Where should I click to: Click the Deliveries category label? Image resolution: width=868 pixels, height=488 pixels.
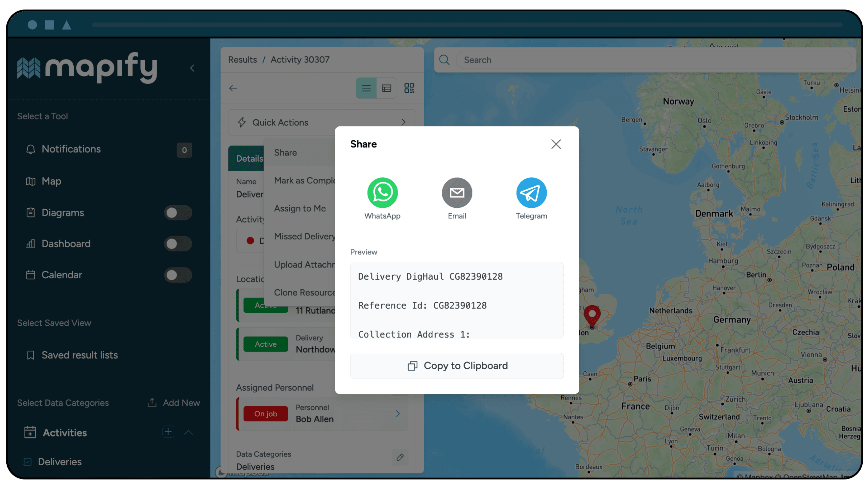[x=60, y=462]
